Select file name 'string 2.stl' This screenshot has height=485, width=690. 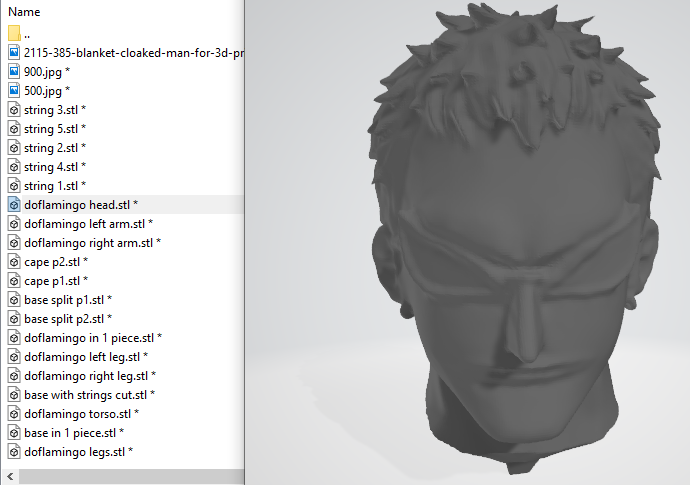[x=51, y=148]
